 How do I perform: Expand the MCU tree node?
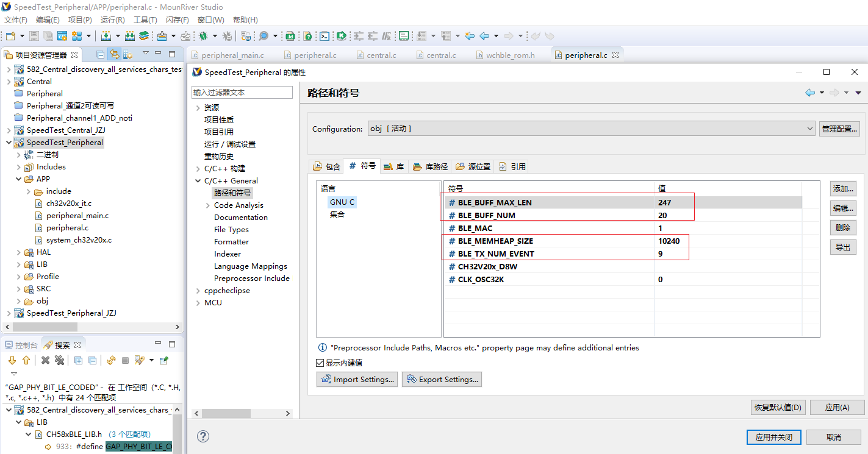click(198, 303)
